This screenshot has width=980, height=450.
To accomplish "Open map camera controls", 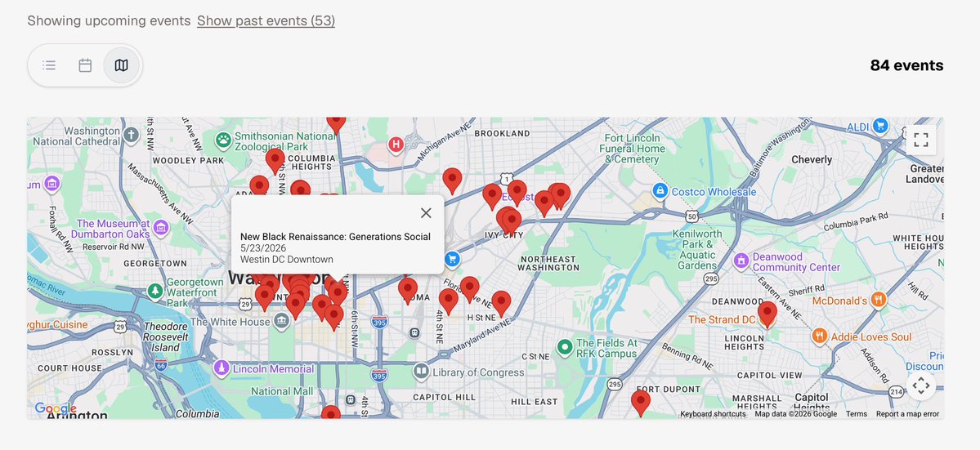I will (921, 385).
